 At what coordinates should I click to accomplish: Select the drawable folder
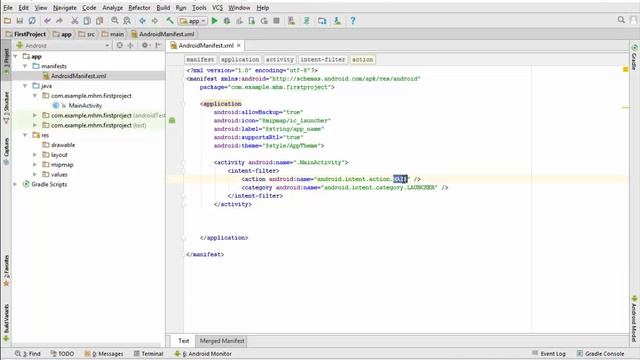(x=62, y=145)
